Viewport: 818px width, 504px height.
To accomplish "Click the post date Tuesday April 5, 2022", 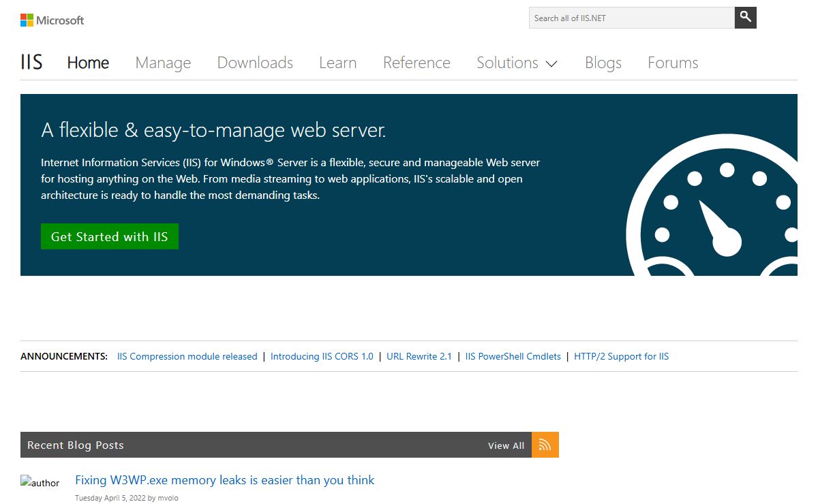I will point(110,498).
